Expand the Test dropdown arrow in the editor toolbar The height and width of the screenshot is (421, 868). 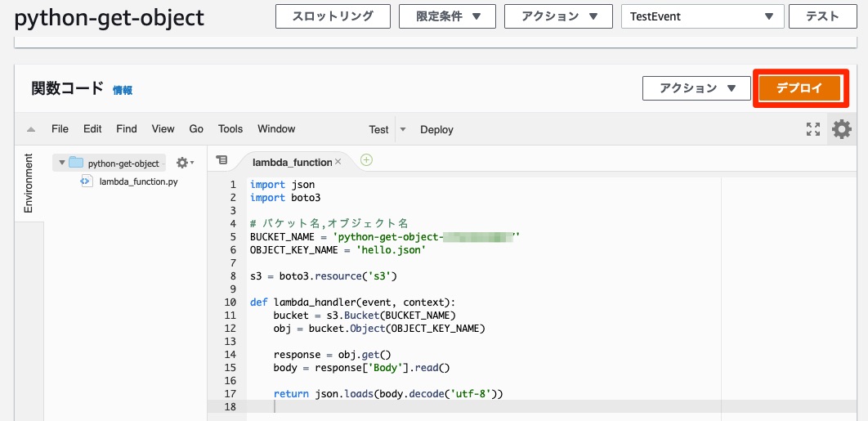click(402, 129)
